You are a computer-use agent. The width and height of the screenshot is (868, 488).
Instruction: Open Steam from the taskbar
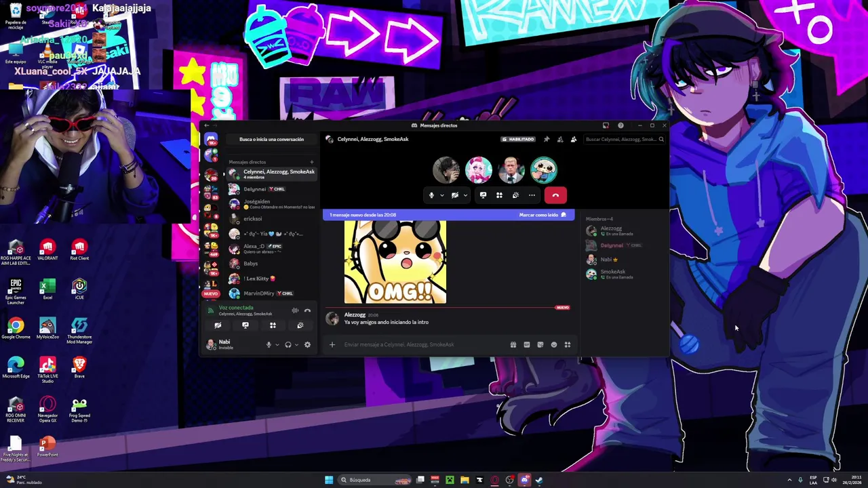point(539,480)
